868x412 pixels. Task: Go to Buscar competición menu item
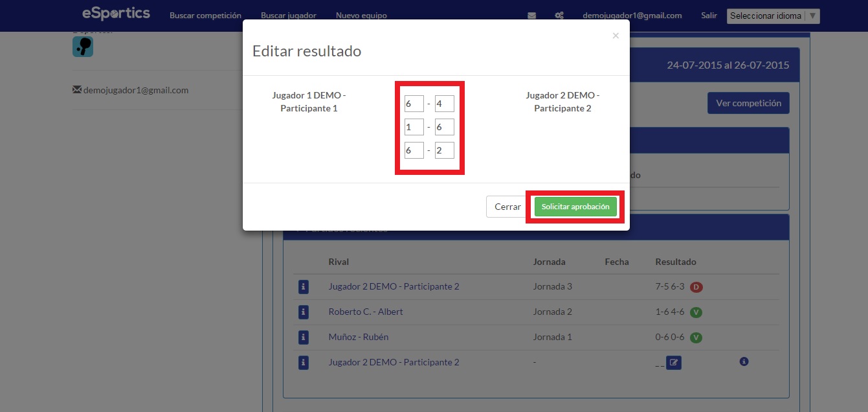205,16
